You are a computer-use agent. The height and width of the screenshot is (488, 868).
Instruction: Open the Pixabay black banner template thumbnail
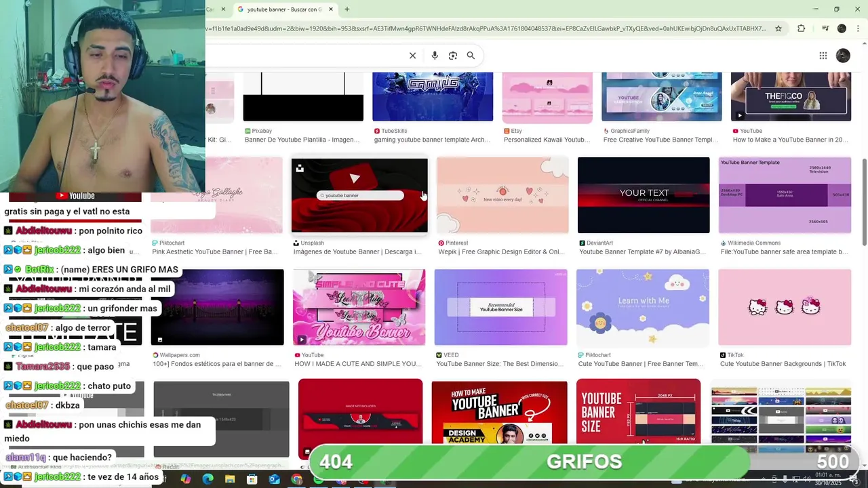(x=303, y=97)
